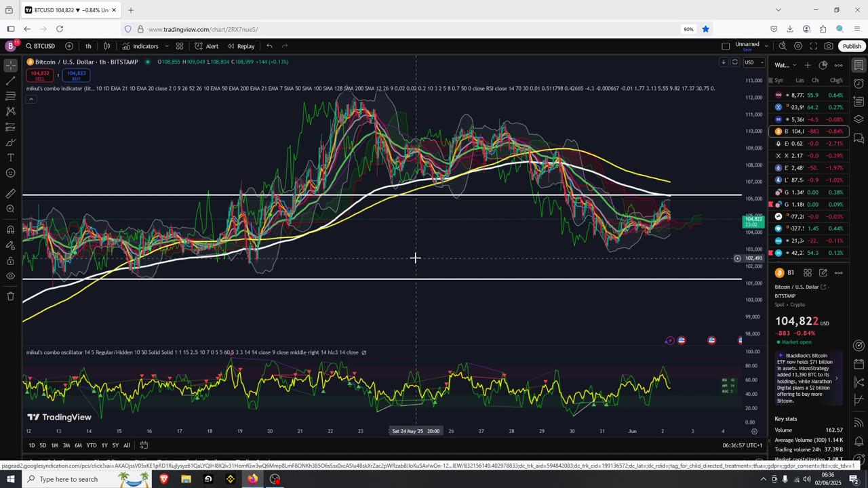Open the Watchlist and details sidebar panel
Viewport: 868px width, 488px height.
click(859, 65)
